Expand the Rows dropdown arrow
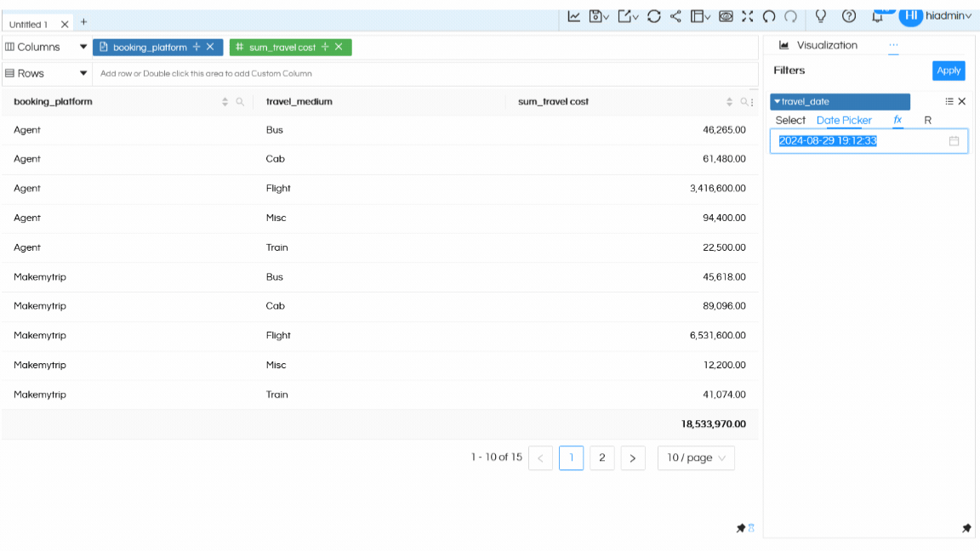Screen dimensions: 980x551 83,73
